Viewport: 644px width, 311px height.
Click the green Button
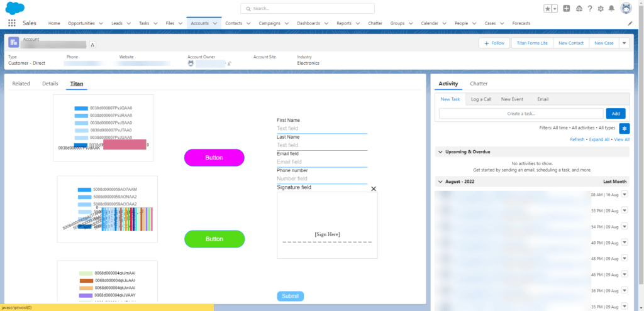point(214,239)
